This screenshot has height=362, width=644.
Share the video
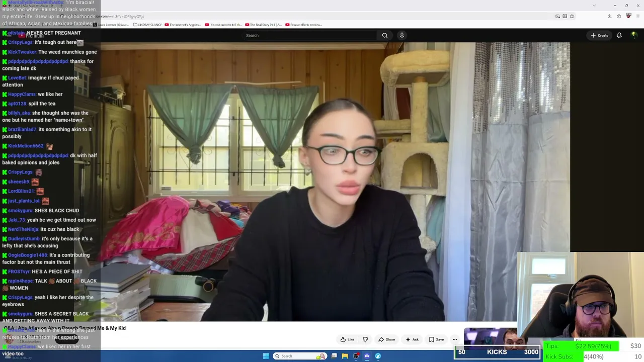point(387,339)
